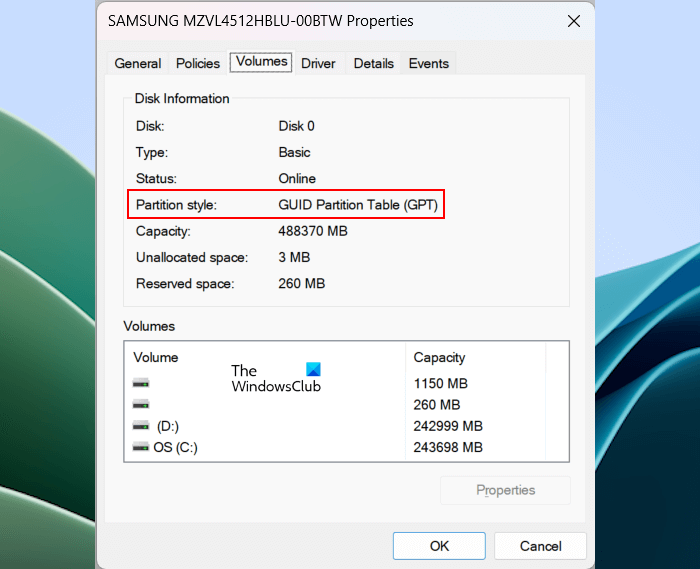Click the drive icon next to (D:)
This screenshot has width=700, height=569.
point(141,426)
